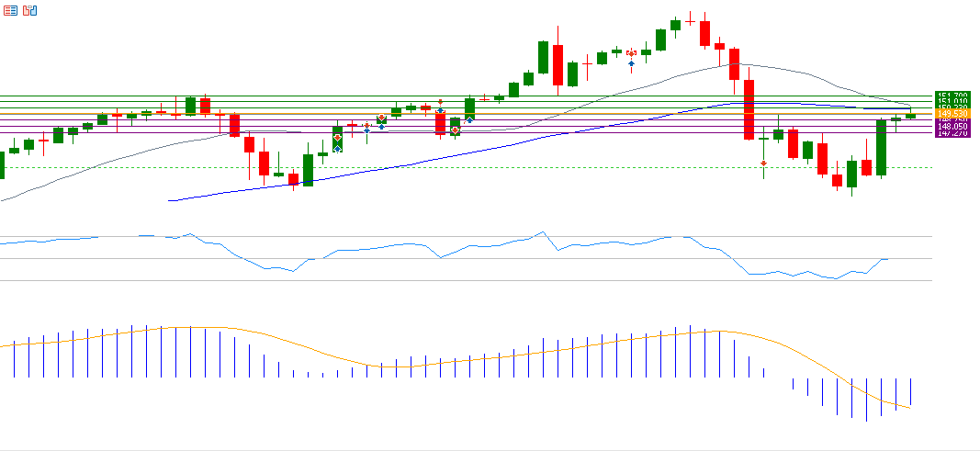The width and height of the screenshot is (980, 451).
Task: Click the purple 148.050 price label
Action: click(x=952, y=127)
